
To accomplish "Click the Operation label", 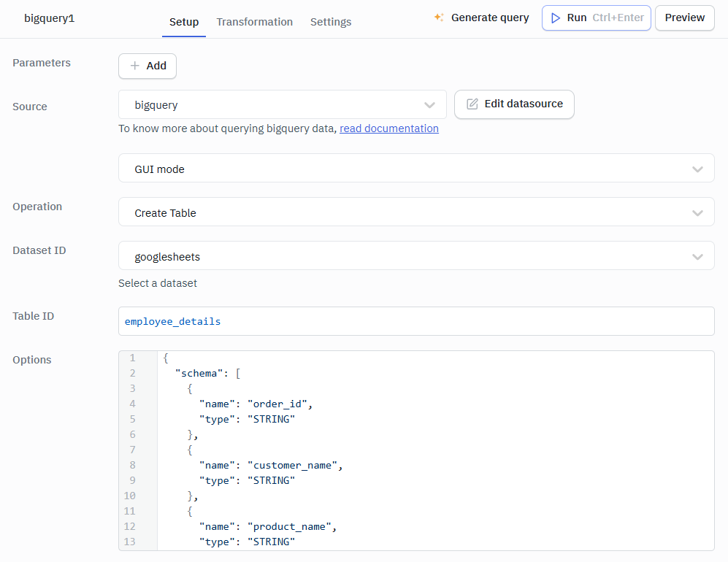I will pos(37,207).
